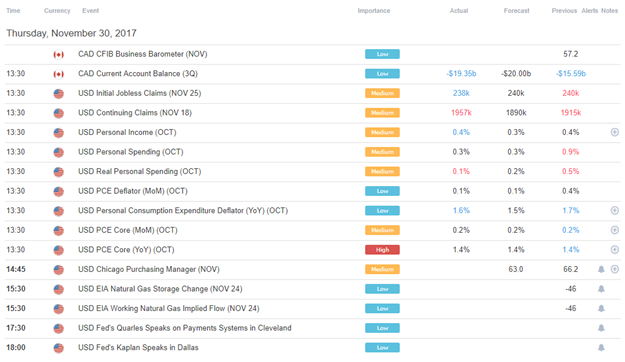This screenshot has height=362, width=625.
Task: Click the Time column header
Action: coord(13,11)
